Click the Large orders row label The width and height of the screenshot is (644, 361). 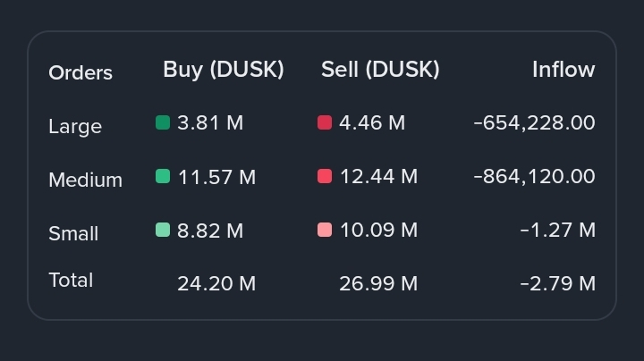pyautogui.click(x=75, y=126)
